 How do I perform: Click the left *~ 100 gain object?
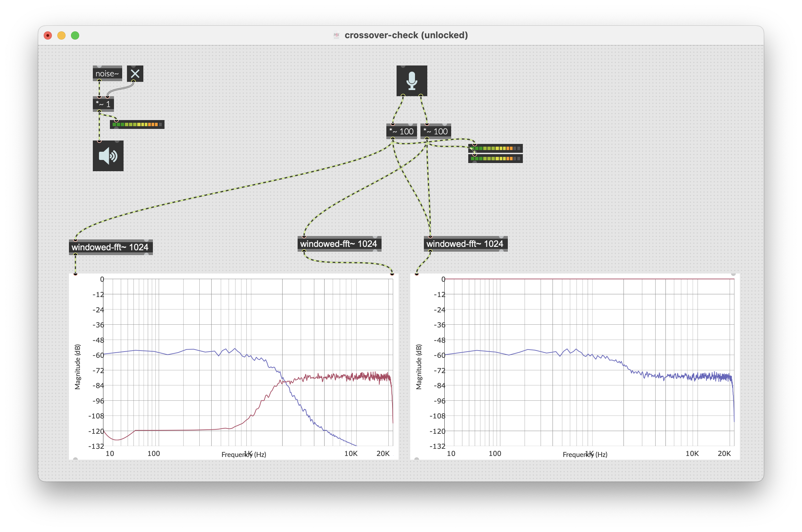click(401, 131)
